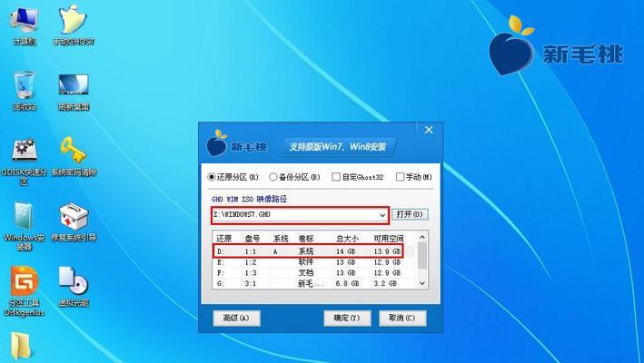Enable the 自定Ghost32 checkbox

357,177
